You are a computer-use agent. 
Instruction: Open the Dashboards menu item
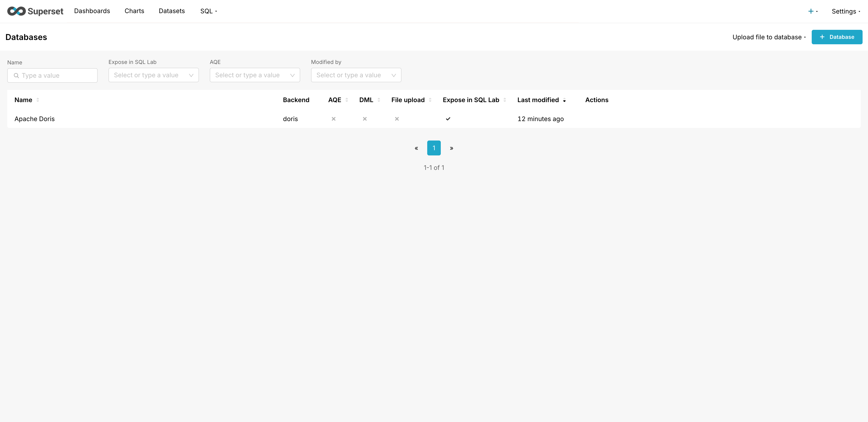(x=92, y=11)
